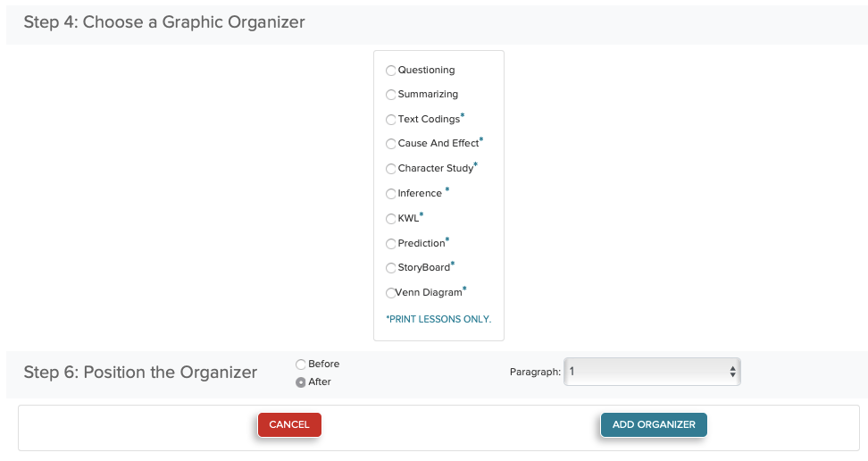Screen dimensions: 868x461
Task: Choose the Prediction radio button
Action: pos(391,244)
